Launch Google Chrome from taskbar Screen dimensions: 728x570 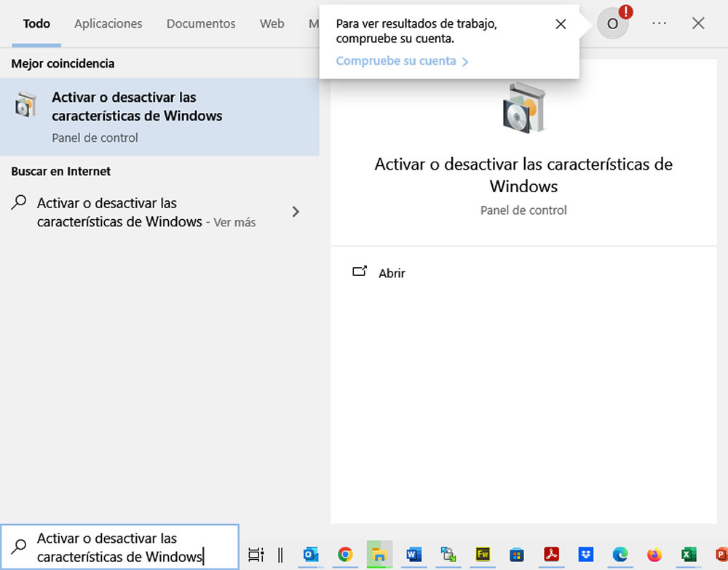(345, 555)
